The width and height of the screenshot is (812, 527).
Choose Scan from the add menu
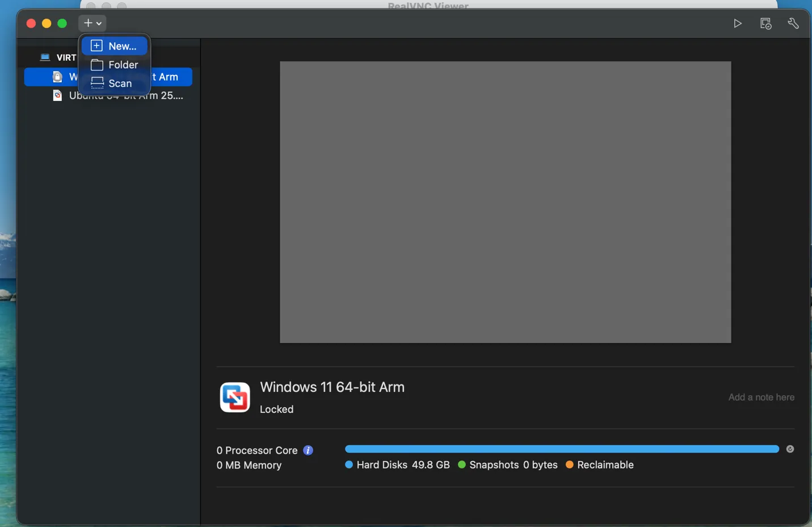click(x=115, y=83)
